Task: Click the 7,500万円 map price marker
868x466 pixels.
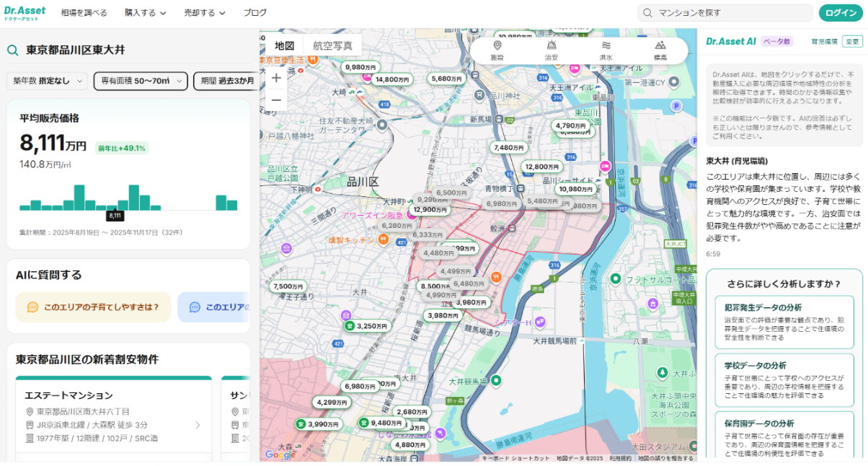Action: coord(288,286)
